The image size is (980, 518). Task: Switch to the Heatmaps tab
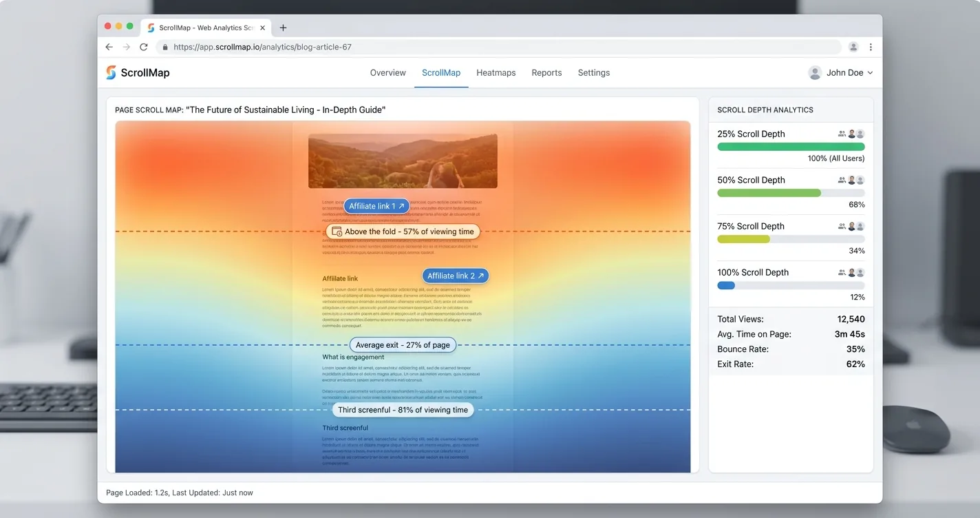tap(496, 72)
